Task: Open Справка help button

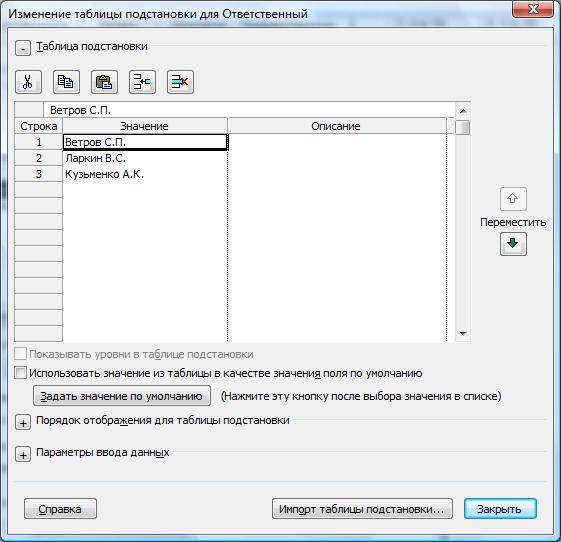Action: (60, 508)
